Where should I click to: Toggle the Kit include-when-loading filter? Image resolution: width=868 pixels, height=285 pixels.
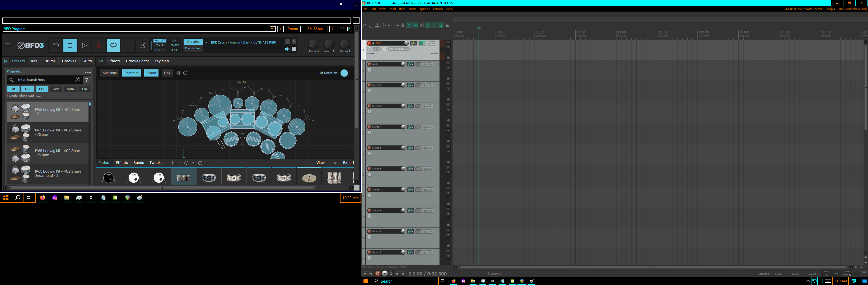pos(13,89)
